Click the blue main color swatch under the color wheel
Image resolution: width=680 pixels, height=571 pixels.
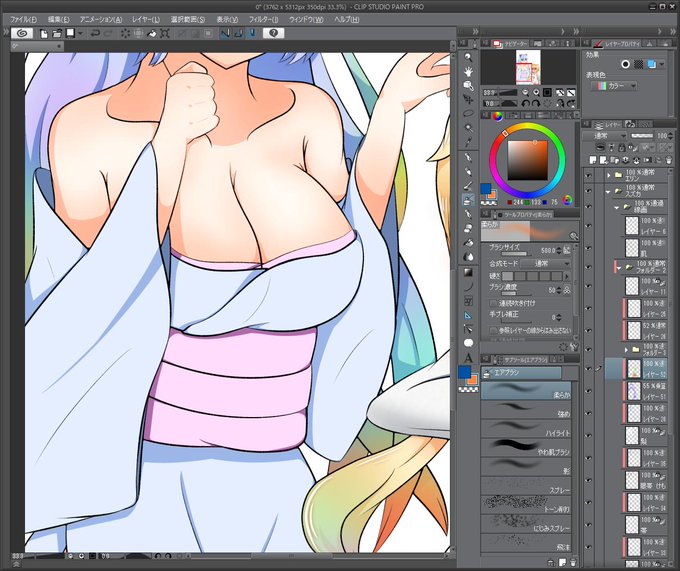(485, 189)
